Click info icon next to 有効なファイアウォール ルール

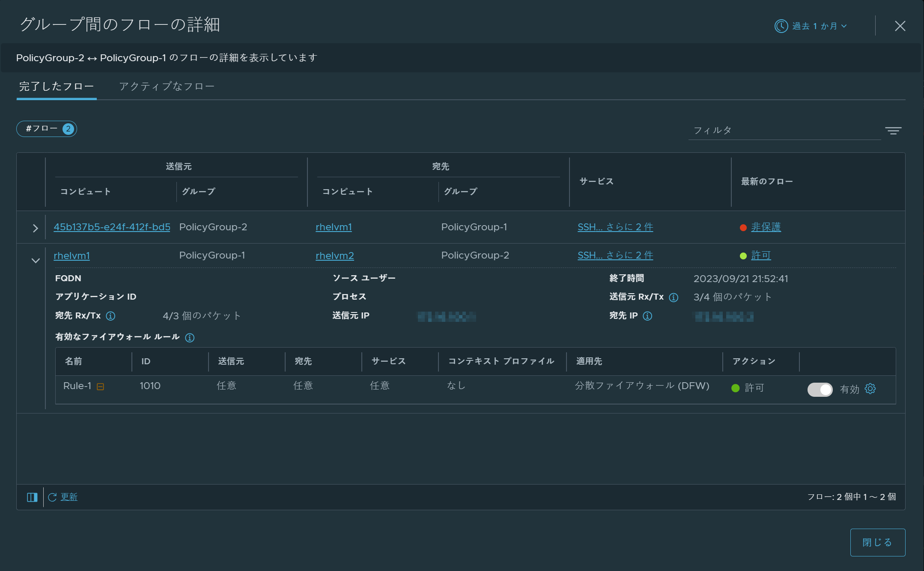coord(190,338)
